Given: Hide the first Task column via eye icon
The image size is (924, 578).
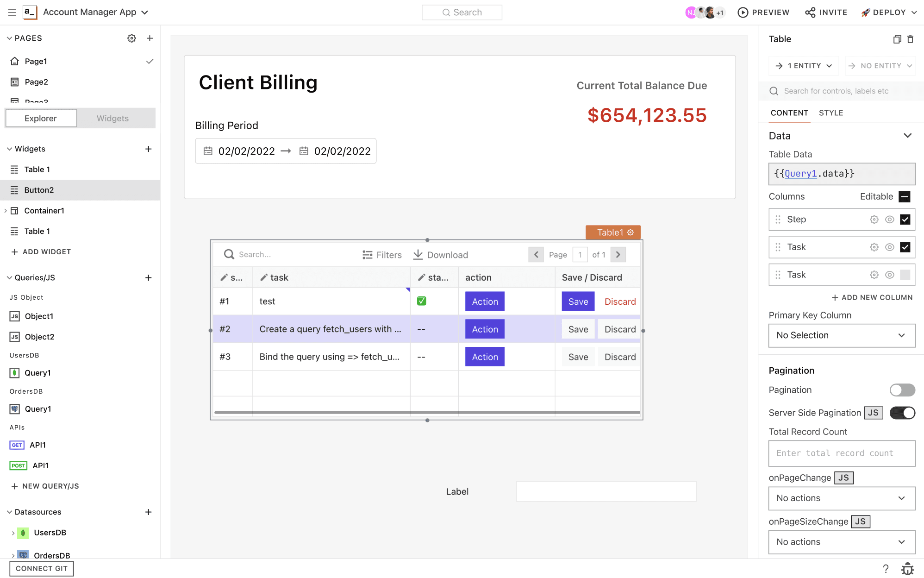Looking at the screenshot, I should click(889, 247).
